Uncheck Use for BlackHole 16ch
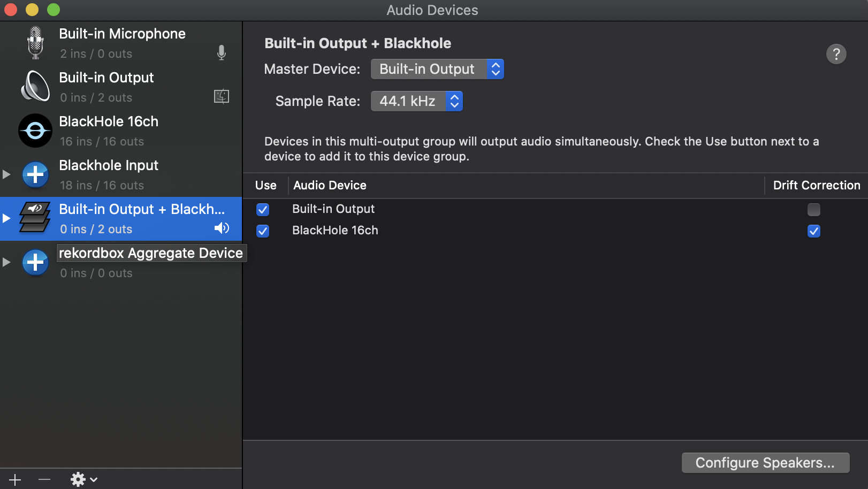The image size is (868, 489). click(x=263, y=231)
